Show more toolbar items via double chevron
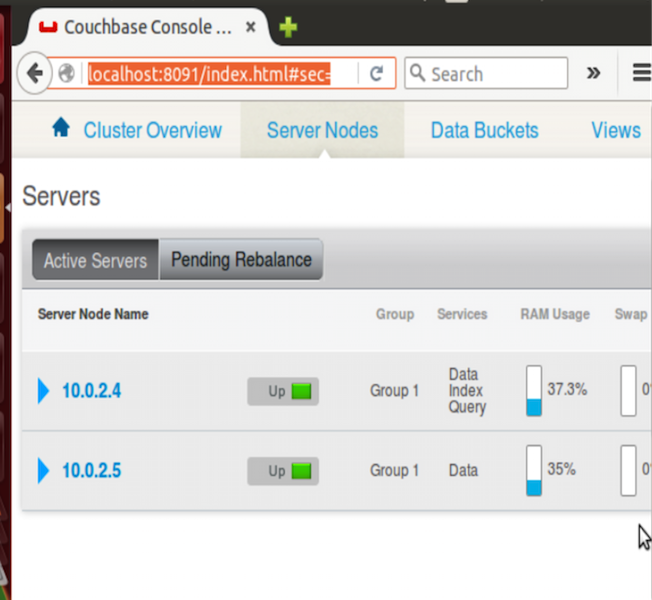 (x=593, y=73)
